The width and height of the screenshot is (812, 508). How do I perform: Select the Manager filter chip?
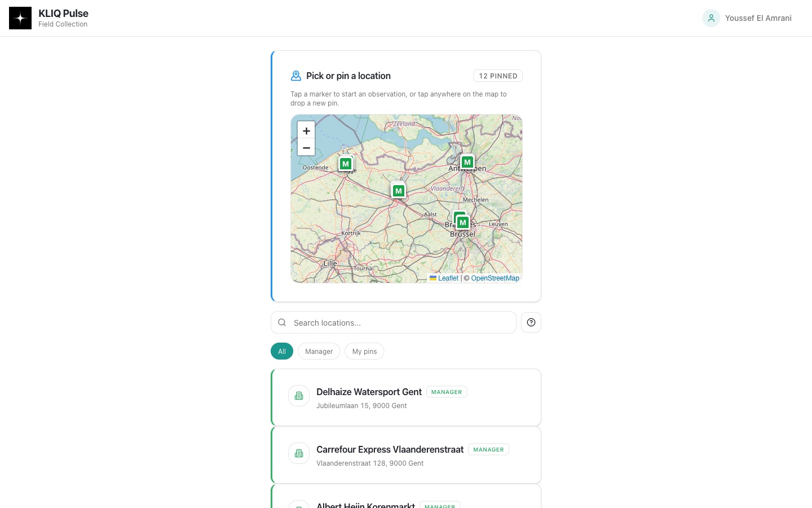coord(319,351)
